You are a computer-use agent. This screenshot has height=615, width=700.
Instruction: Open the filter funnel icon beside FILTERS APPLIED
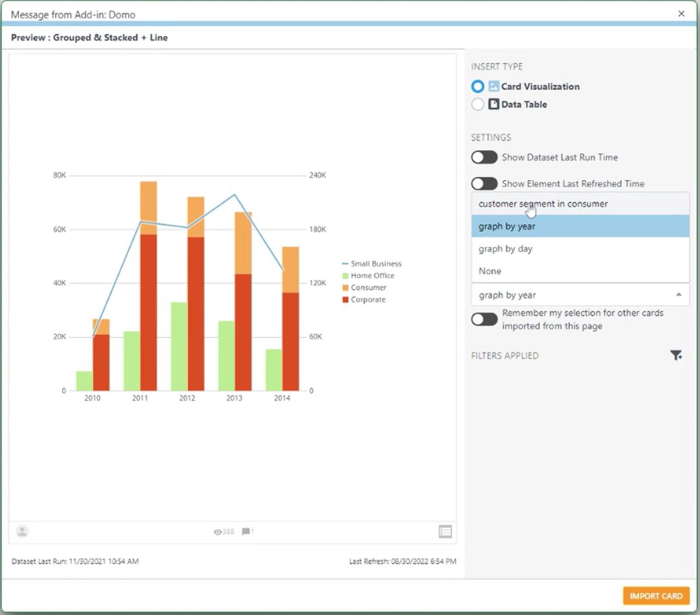coord(676,355)
